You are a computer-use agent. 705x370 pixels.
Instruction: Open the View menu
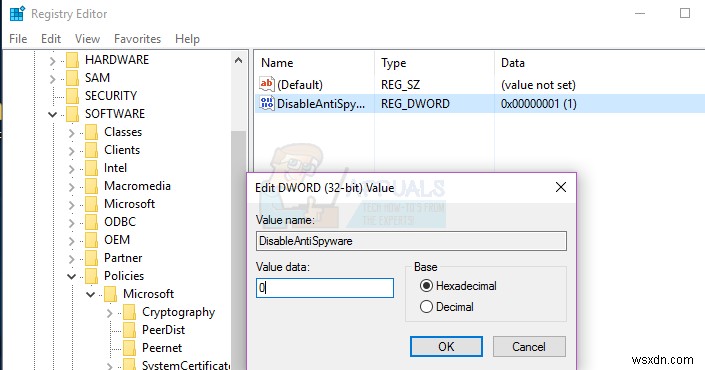[87, 39]
